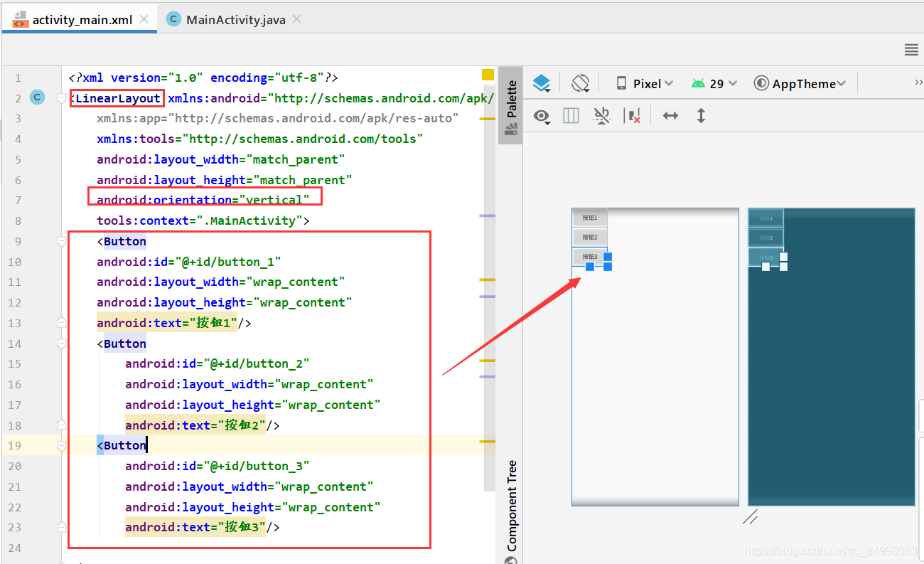Click the column layout icon in toolbar
This screenshot has width=924, height=564.
coord(571,116)
